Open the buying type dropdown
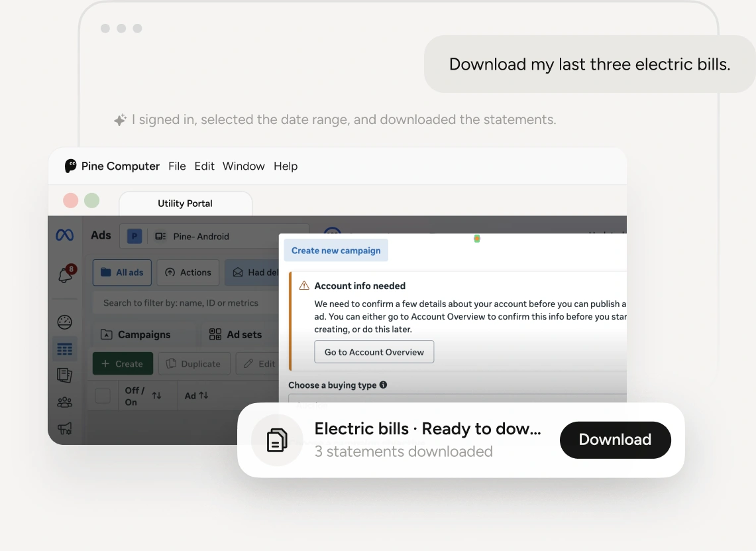Image resolution: width=756 pixels, height=551 pixels. click(x=457, y=398)
